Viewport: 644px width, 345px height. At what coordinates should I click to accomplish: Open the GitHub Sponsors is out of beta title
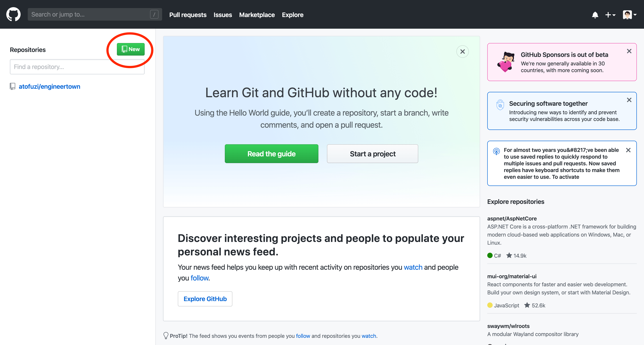(x=564, y=54)
